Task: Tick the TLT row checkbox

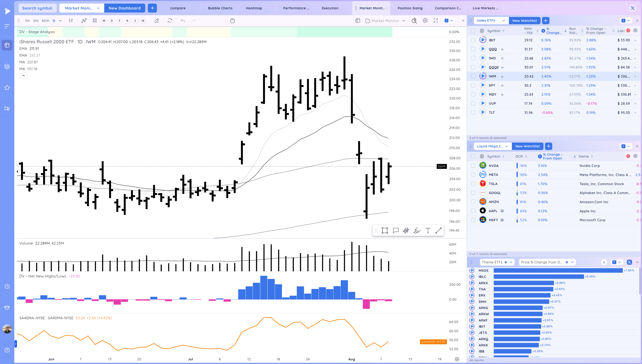Action: [473, 113]
